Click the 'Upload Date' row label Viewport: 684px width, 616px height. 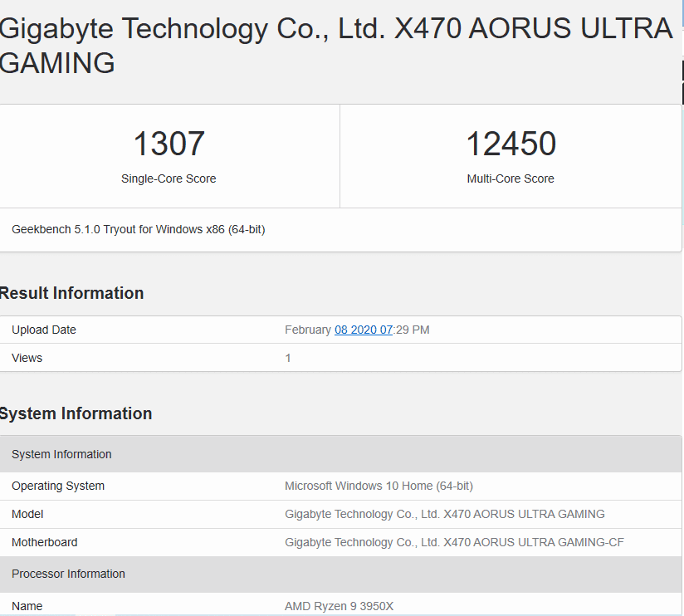[44, 330]
